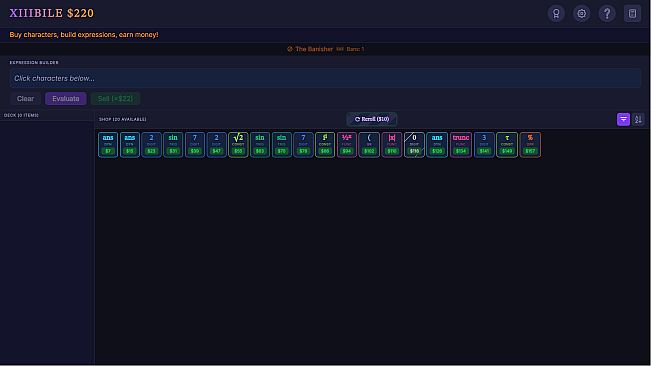This screenshot has width=651, height=366.
Task: Click the Sell expression button
Action: (x=115, y=99)
